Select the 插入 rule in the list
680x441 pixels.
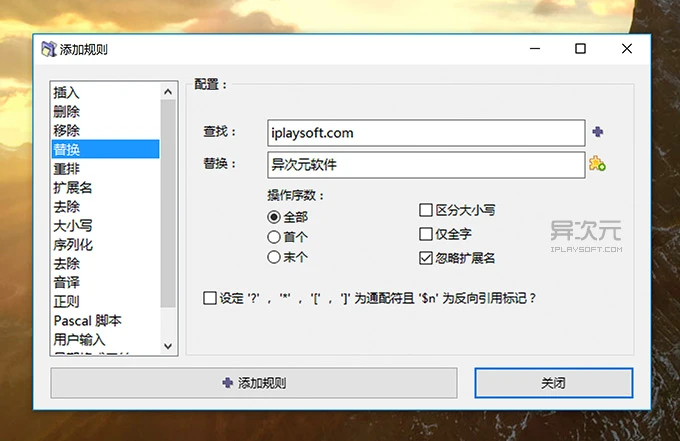67,93
